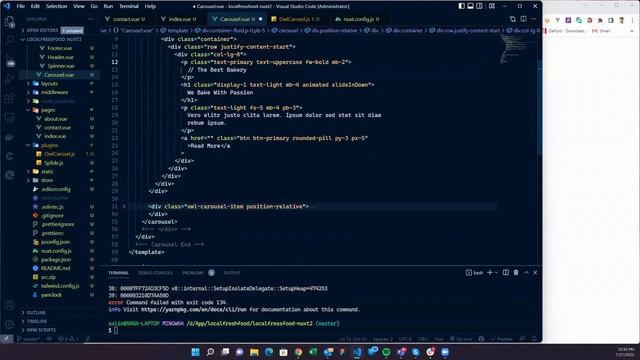Split the terminal panel
This screenshot has width=640, height=360.
click(x=506, y=272)
